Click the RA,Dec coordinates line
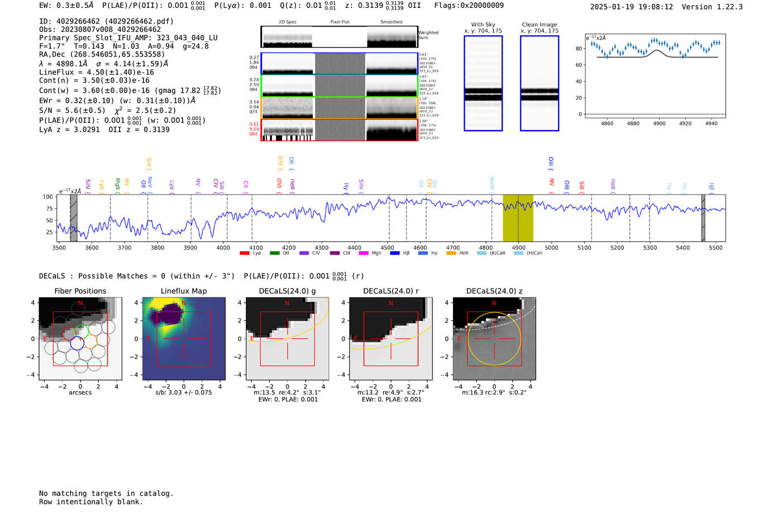 click(102, 55)
